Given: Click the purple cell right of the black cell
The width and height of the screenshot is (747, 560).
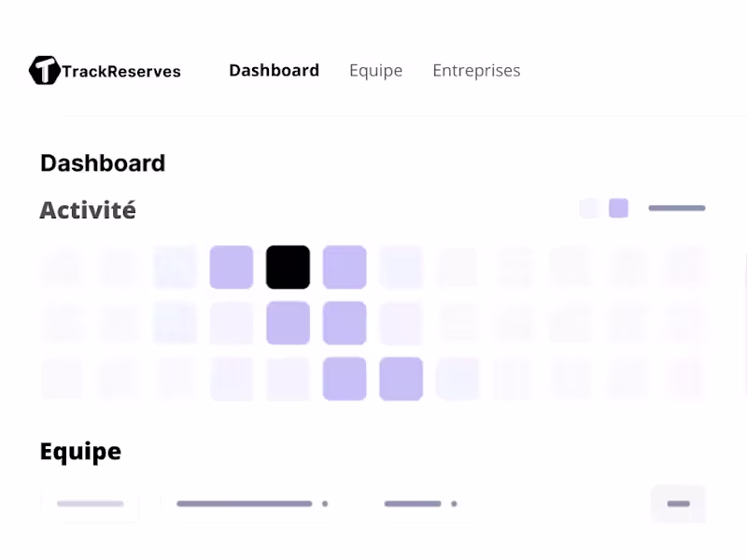Looking at the screenshot, I should [345, 267].
